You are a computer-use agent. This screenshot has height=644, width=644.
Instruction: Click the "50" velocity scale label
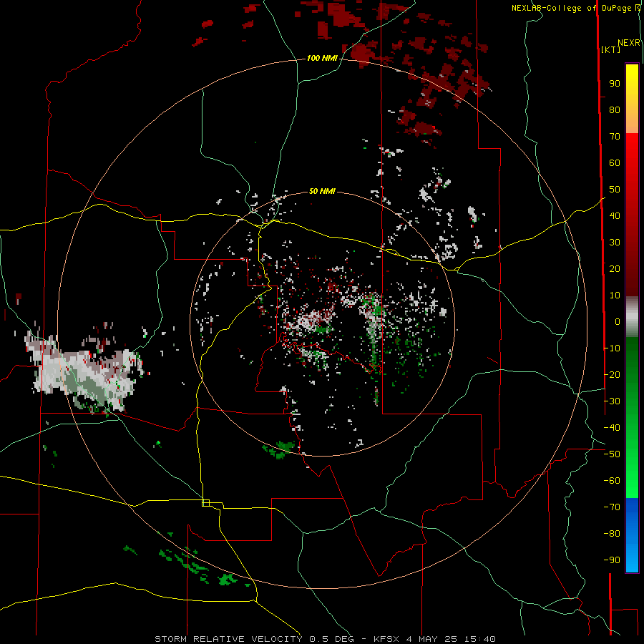click(x=615, y=190)
